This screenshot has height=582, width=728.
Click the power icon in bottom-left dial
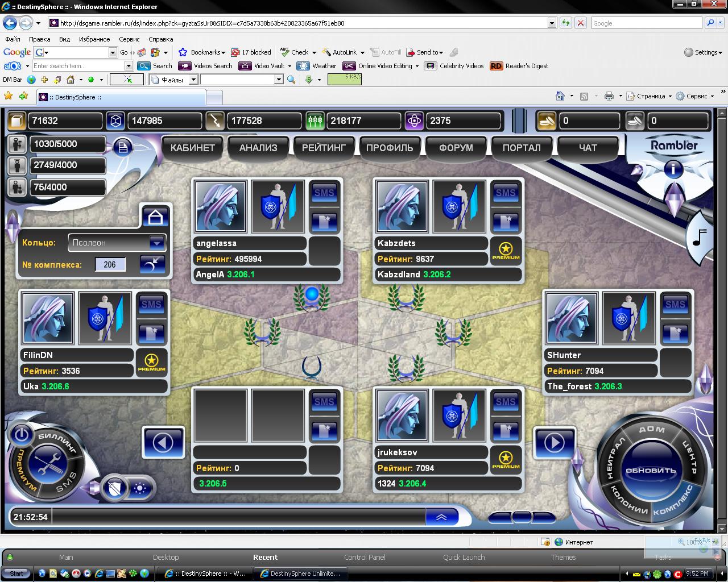tap(21, 435)
